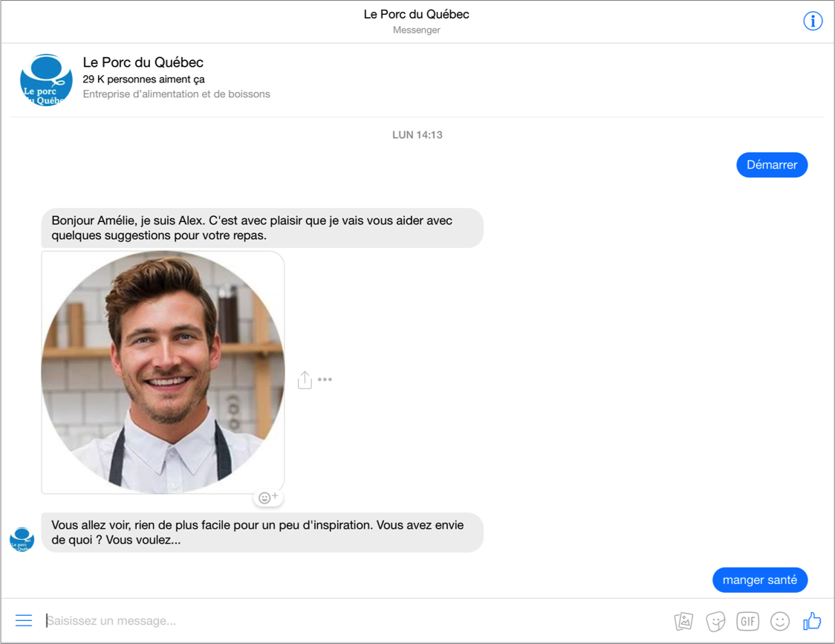The width and height of the screenshot is (835, 644).
Task: Click the page name in profile header
Action: pyautogui.click(x=143, y=62)
